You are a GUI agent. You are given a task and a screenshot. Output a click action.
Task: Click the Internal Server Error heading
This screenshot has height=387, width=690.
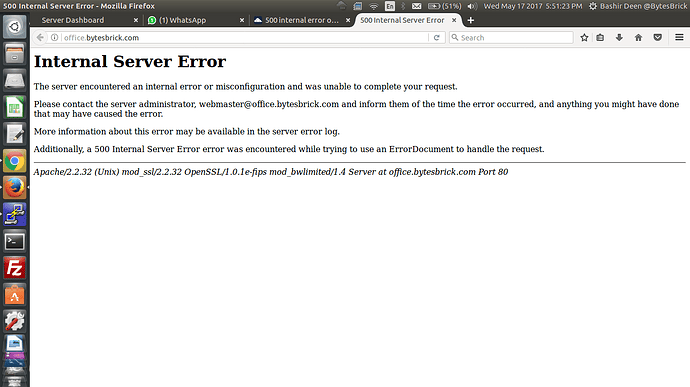[x=130, y=62]
